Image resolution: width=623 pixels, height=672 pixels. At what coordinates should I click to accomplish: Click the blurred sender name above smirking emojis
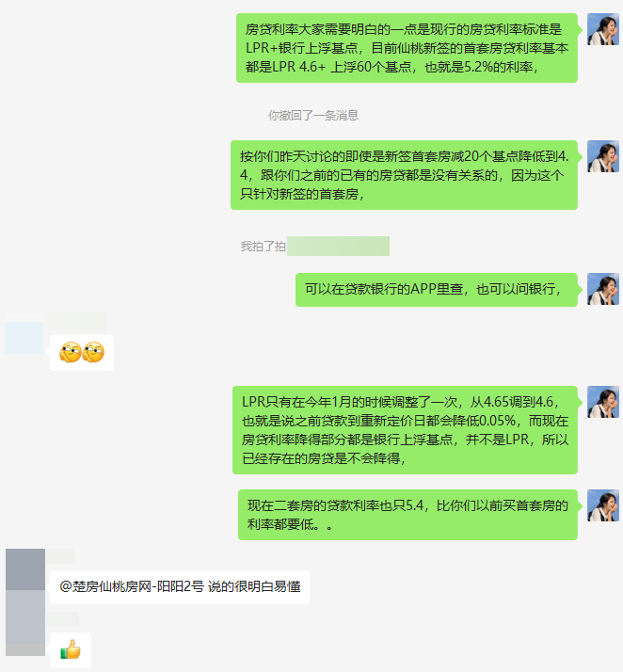(76, 321)
